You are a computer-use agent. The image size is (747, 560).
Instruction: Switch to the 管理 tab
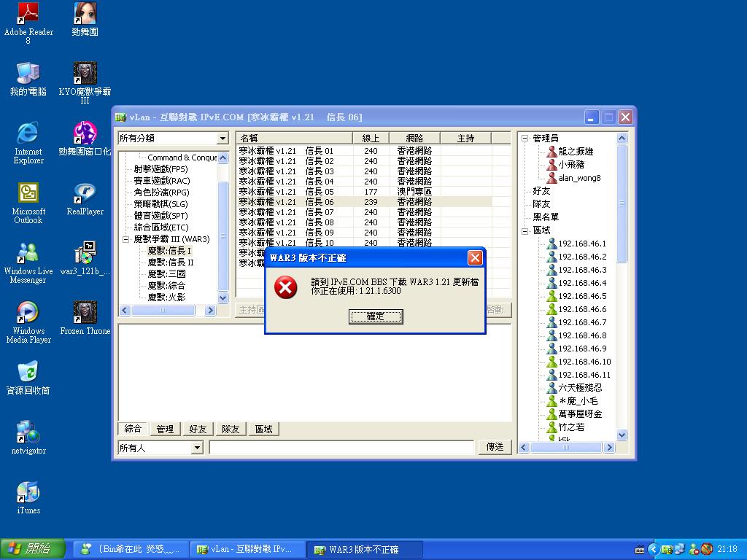[165, 429]
